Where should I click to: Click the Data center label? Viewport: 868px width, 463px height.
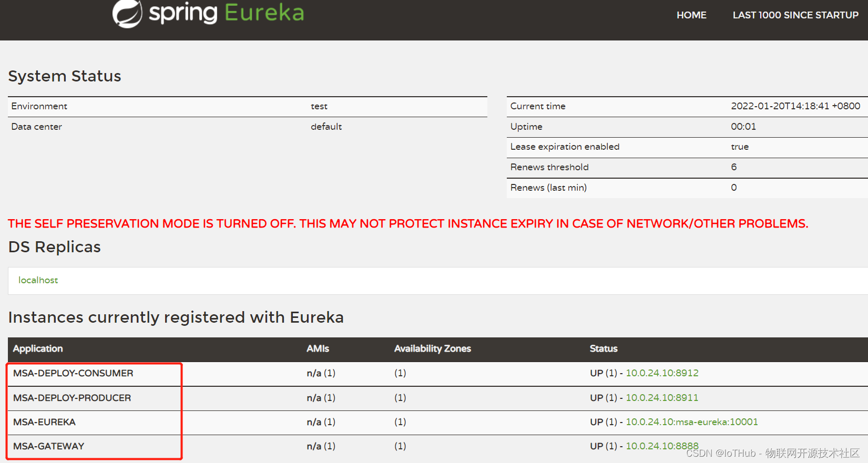pyautogui.click(x=37, y=127)
